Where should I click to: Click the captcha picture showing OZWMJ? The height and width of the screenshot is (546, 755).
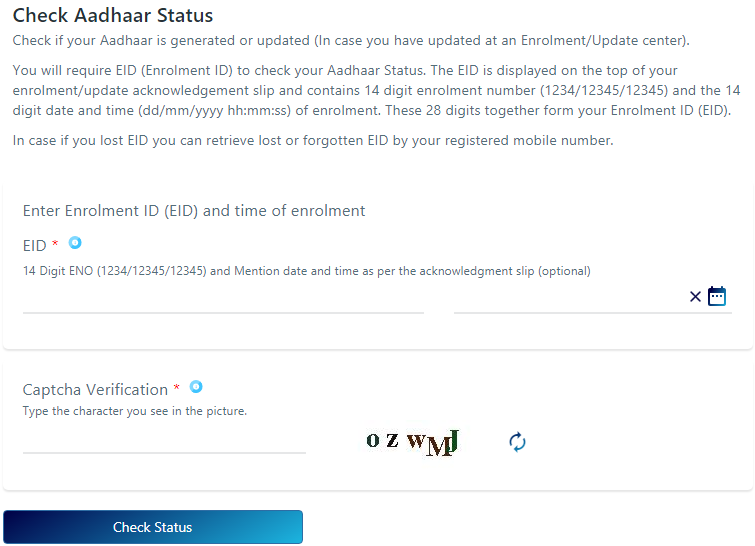[x=412, y=442]
